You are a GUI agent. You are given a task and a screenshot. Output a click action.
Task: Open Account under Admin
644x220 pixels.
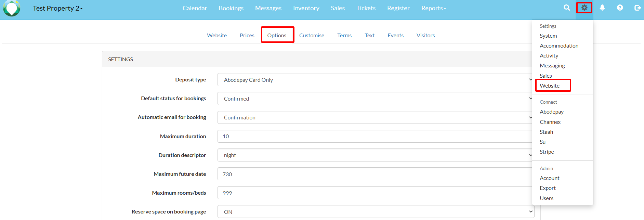pyautogui.click(x=549, y=178)
